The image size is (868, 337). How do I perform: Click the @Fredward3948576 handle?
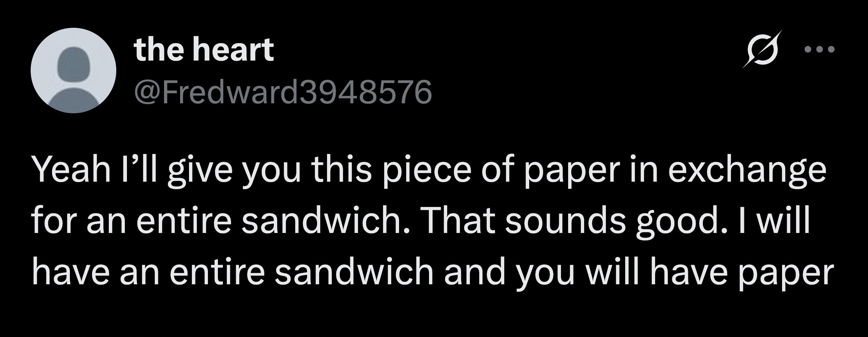tap(282, 93)
